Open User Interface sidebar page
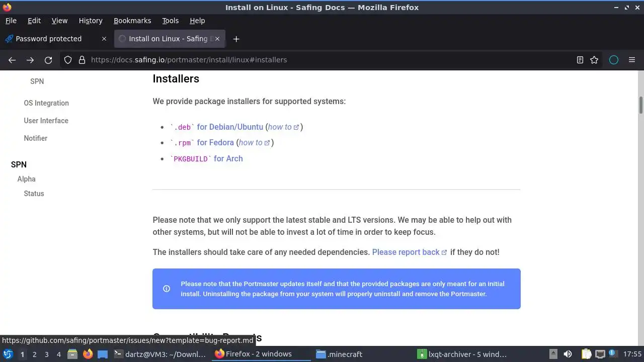This screenshot has width=644, height=362. pos(46,121)
